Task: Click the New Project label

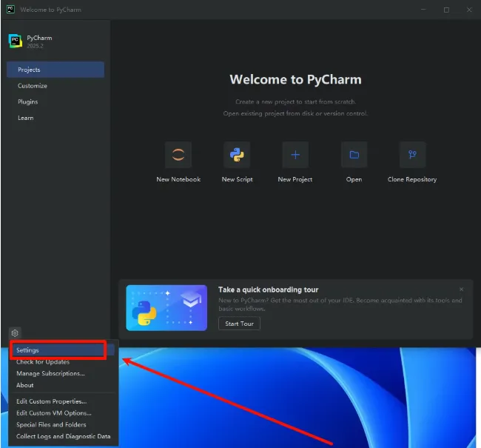Action: pyautogui.click(x=295, y=179)
